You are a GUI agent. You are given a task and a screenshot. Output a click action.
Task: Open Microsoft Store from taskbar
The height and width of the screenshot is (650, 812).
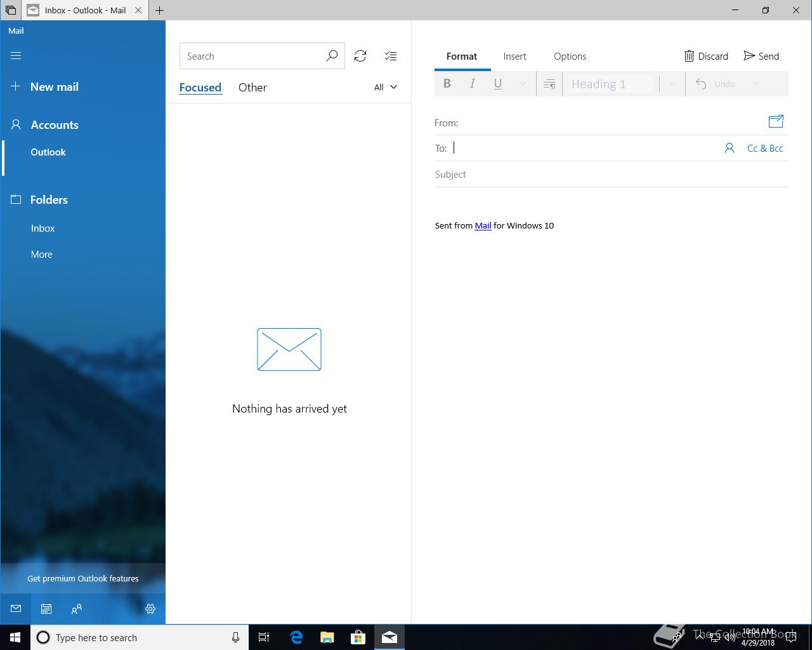[358, 637]
